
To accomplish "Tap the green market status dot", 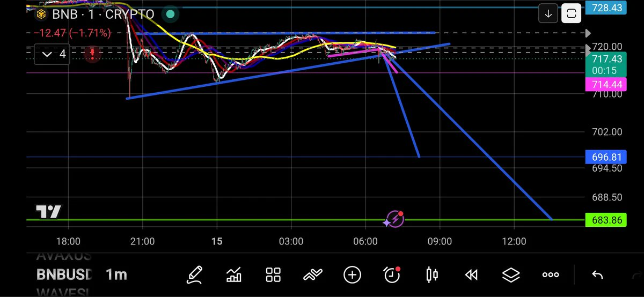I will click(x=170, y=14).
